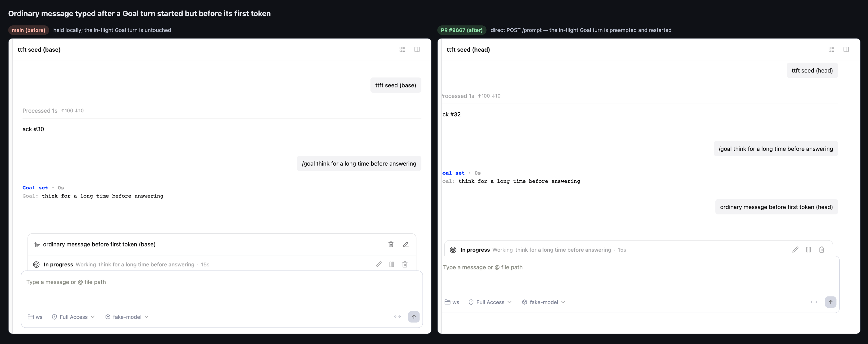Image resolution: width=868 pixels, height=344 pixels.
Task: Click the 'ack #30' reply text
Action: pyautogui.click(x=33, y=129)
